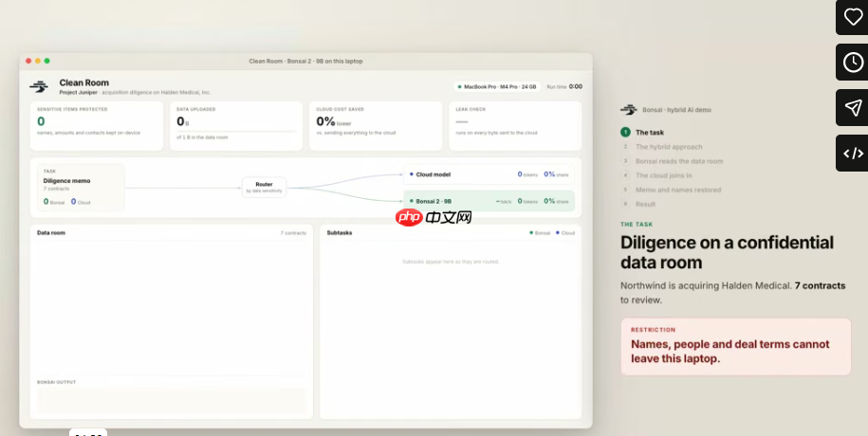The image size is (868, 436).
Task: Click the Cloud cost saved card
Action: click(x=376, y=126)
